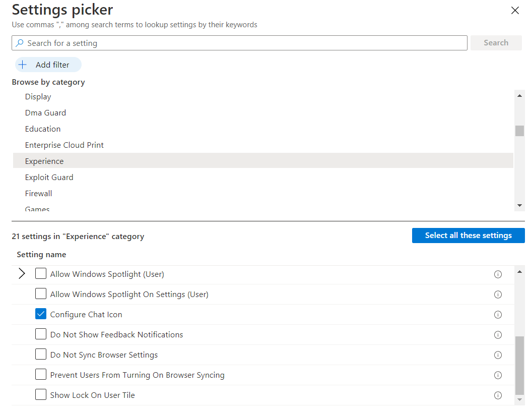532x410 pixels.
Task: Focus the Search for a setting field
Action: [x=239, y=43]
